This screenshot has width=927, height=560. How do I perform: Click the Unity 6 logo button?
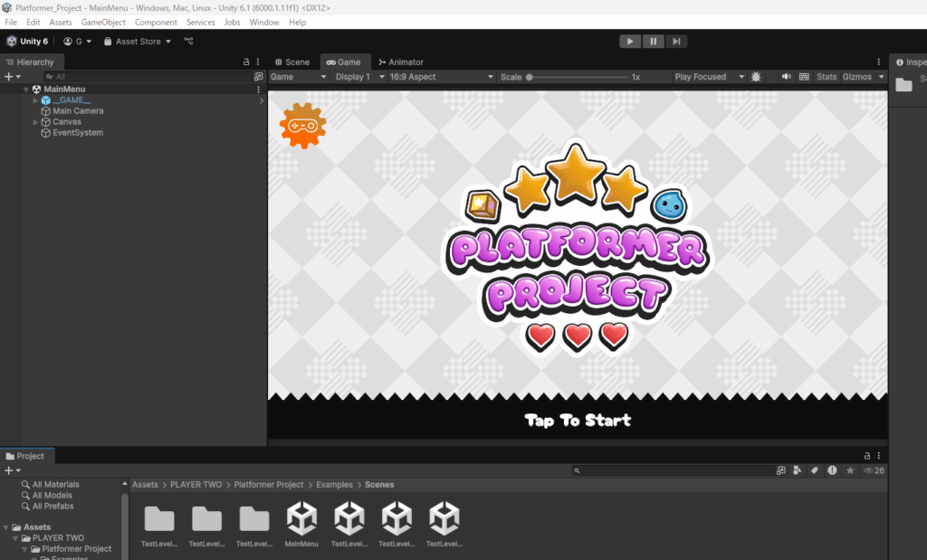pos(27,42)
